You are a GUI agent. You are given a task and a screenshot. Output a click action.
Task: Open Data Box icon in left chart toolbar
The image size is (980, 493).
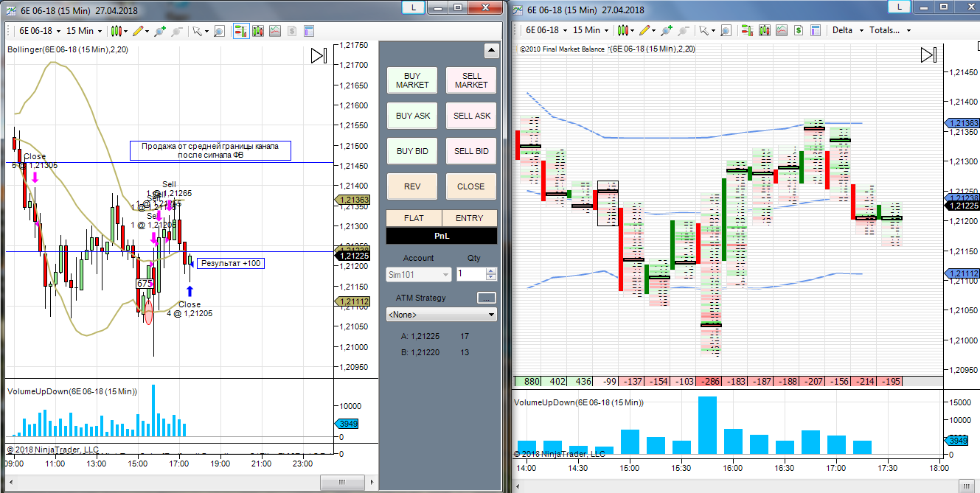point(258,31)
